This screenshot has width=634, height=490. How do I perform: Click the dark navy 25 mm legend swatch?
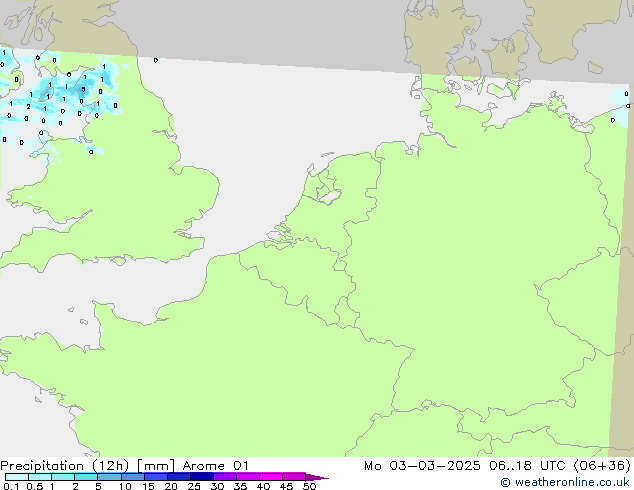pyautogui.click(x=202, y=477)
